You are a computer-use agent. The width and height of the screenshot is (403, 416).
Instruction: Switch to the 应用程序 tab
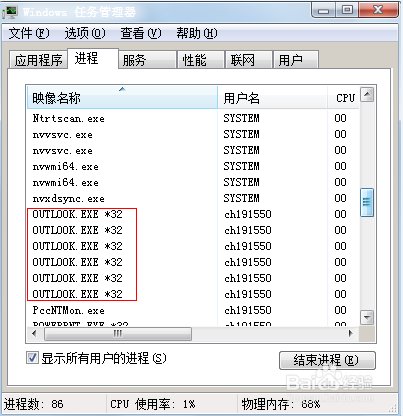point(39,60)
